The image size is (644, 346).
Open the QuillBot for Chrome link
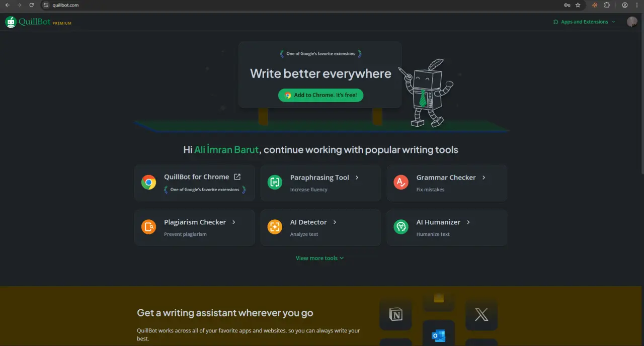tap(196, 177)
